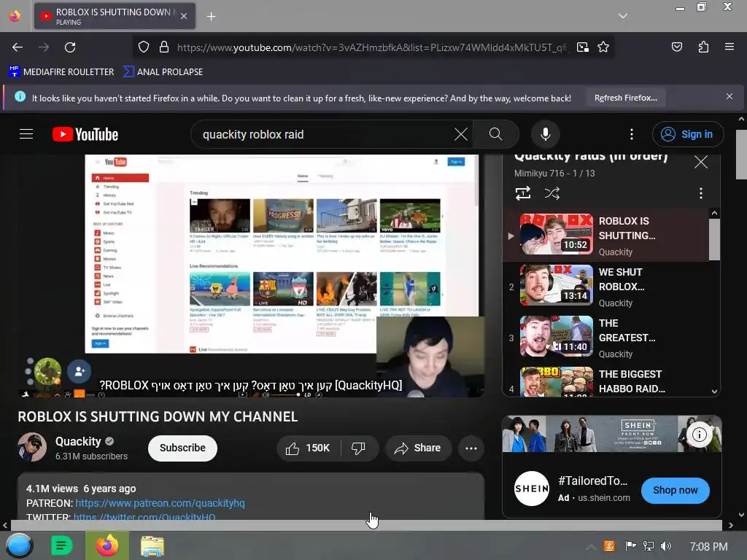Image resolution: width=747 pixels, height=560 pixels.
Task: Click the Sign in button
Action: coord(687,134)
